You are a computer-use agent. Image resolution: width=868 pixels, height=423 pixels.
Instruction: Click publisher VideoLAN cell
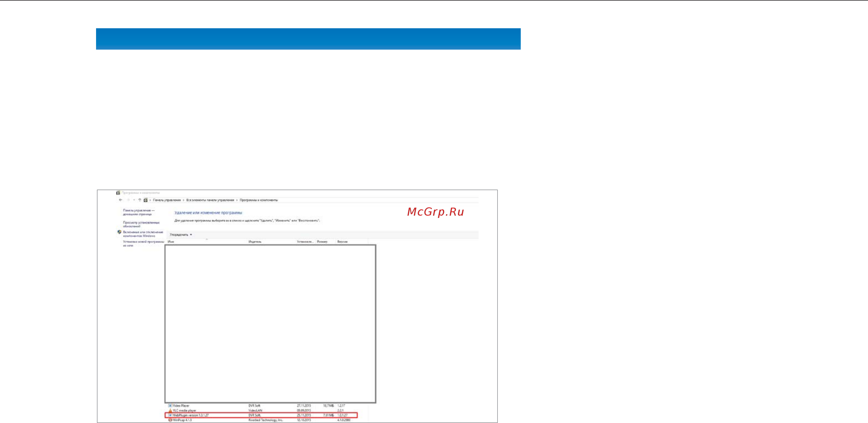(255, 411)
